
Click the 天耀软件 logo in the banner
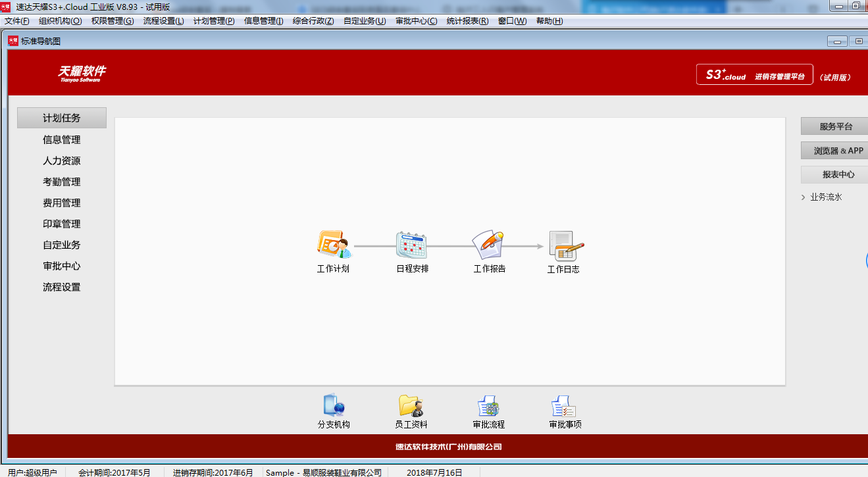[82, 72]
